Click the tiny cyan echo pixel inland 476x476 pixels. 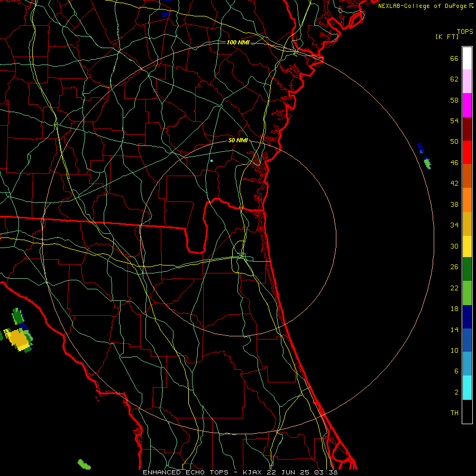pyautogui.click(x=212, y=161)
